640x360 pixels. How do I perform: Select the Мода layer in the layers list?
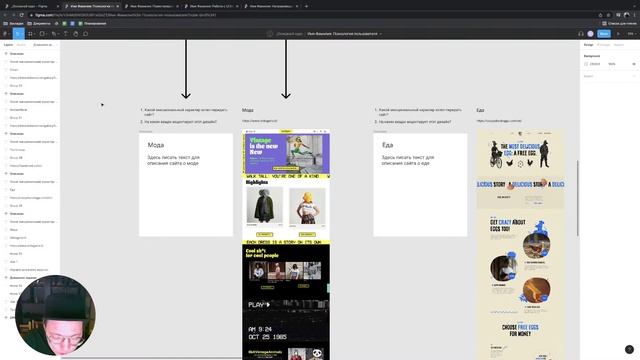13,230
